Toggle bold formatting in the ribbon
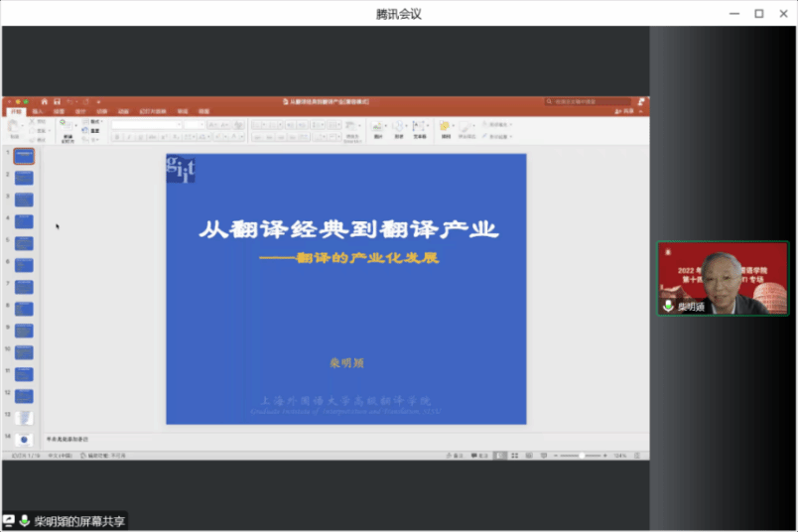The image size is (798, 532). tap(116, 137)
